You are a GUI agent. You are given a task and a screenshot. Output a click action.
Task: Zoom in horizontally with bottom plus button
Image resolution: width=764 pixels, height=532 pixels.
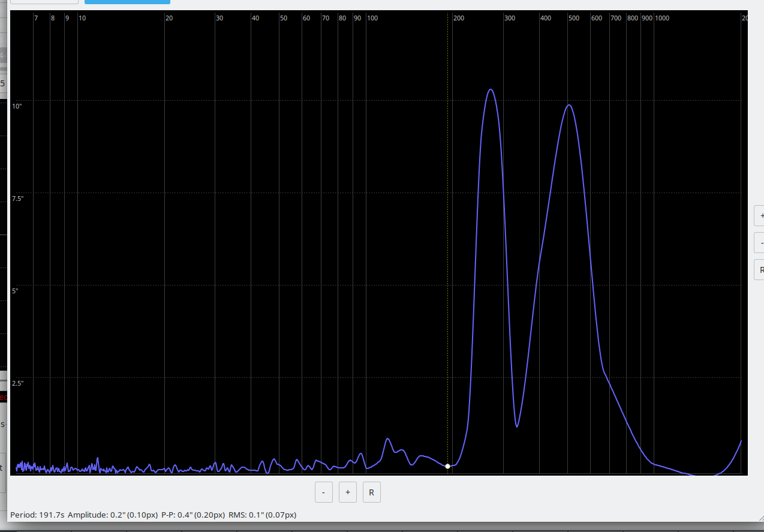tap(347, 492)
